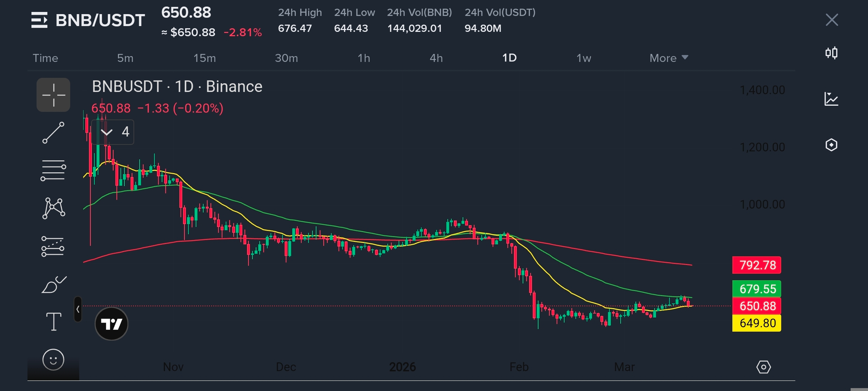
Task: Open the Fibonacci retracement tool
Action: tap(53, 170)
